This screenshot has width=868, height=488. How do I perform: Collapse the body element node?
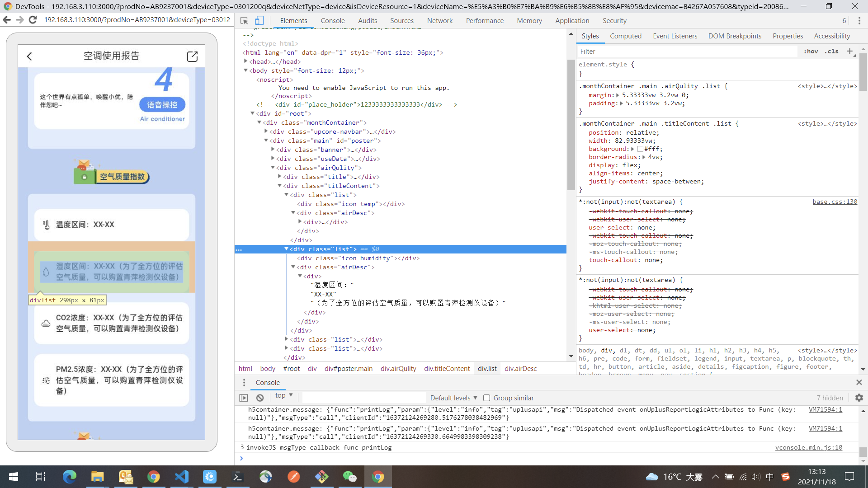(245, 70)
